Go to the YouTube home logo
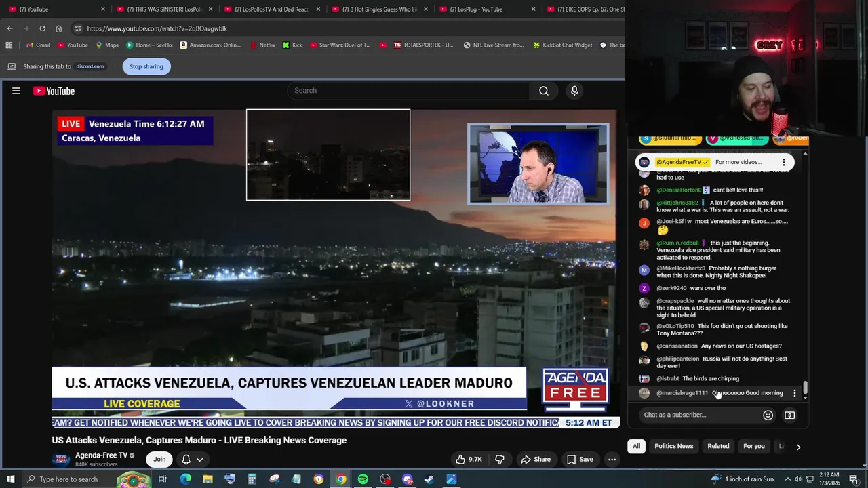 (x=54, y=91)
